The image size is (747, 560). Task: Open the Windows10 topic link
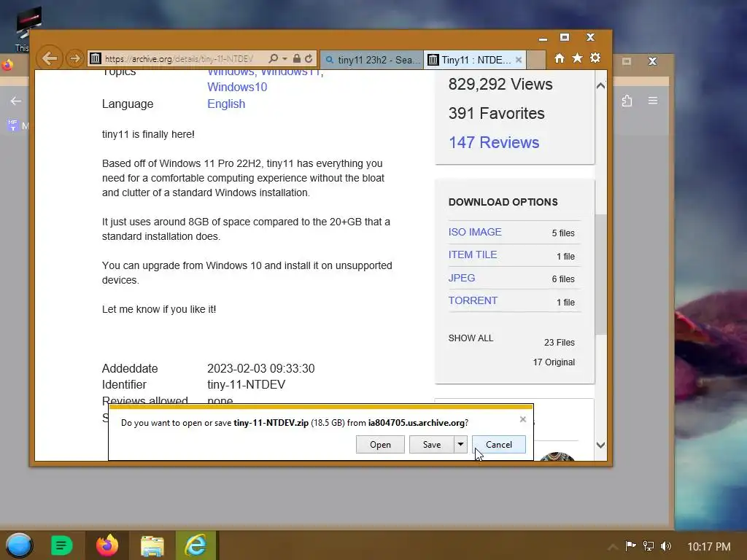click(x=237, y=87)
